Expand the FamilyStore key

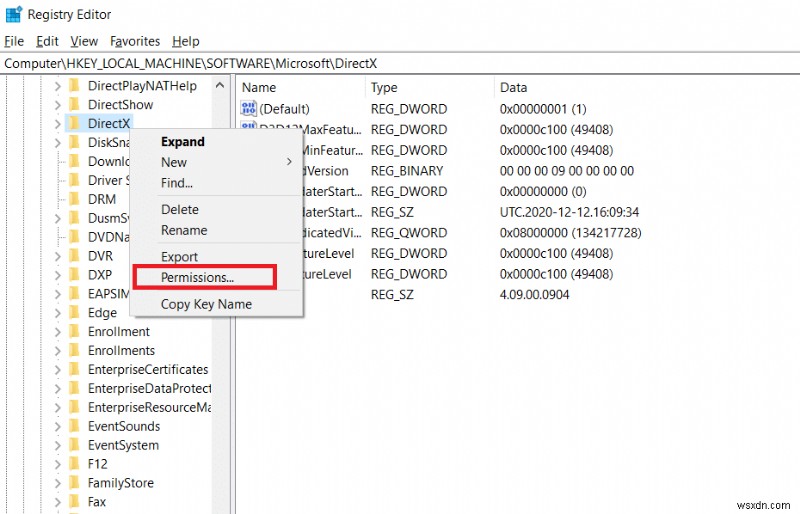tap(58, 482)
